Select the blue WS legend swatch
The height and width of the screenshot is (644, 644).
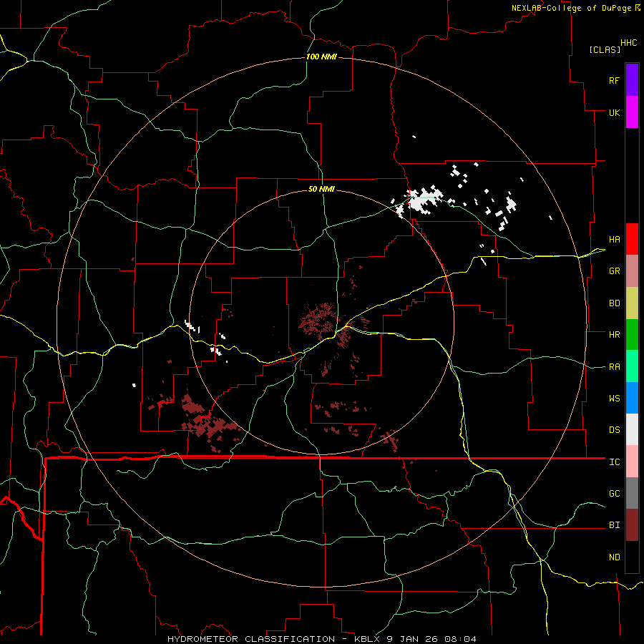[x=632, y=398]
